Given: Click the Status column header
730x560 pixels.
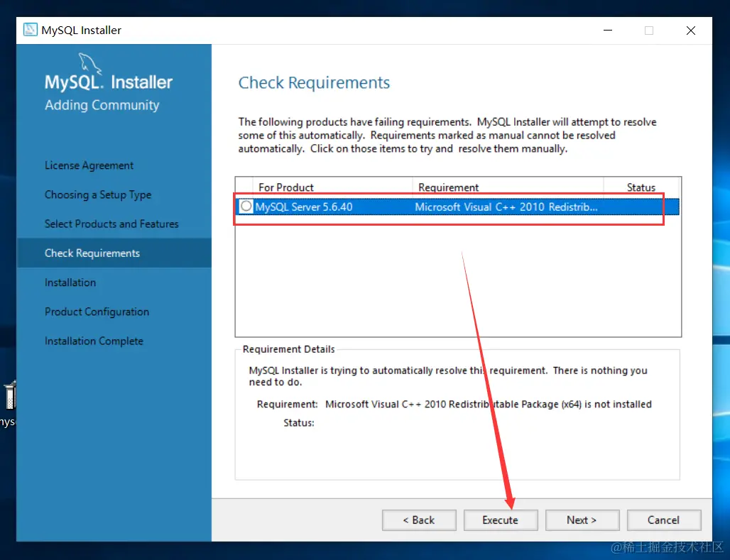Looking at the screenshot, I should click(641, 187).
